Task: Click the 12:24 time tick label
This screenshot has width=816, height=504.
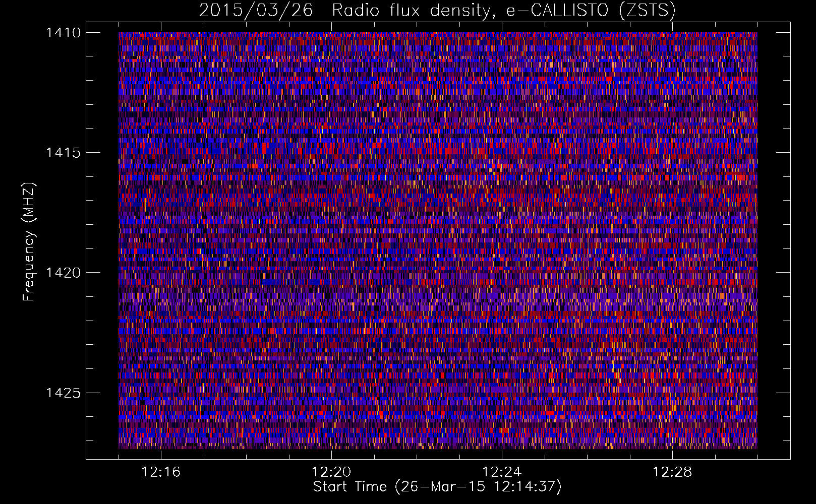Action: point(502,472)
